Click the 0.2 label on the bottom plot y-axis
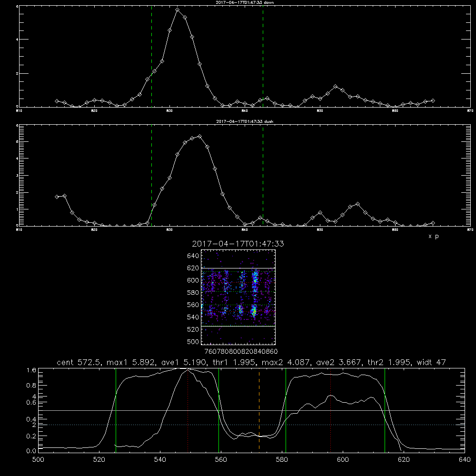 pyautogui.click(x=31, y=436)
